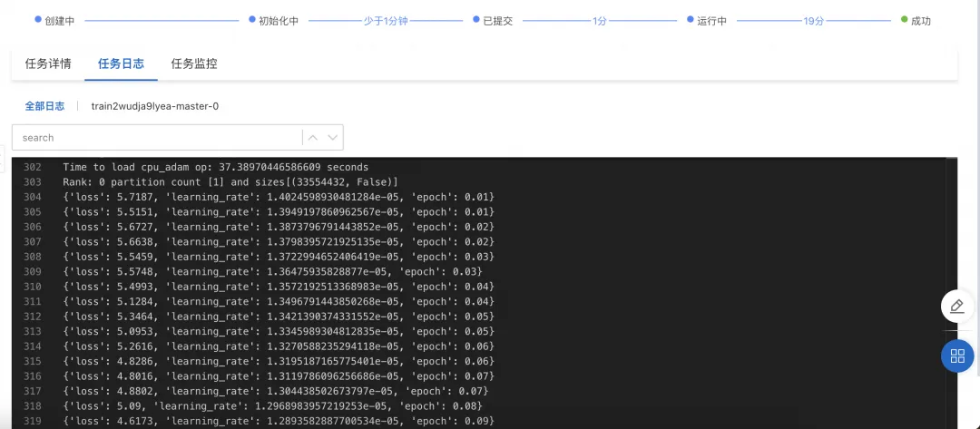Click log line with loss 5.6727

coord(279,228)
